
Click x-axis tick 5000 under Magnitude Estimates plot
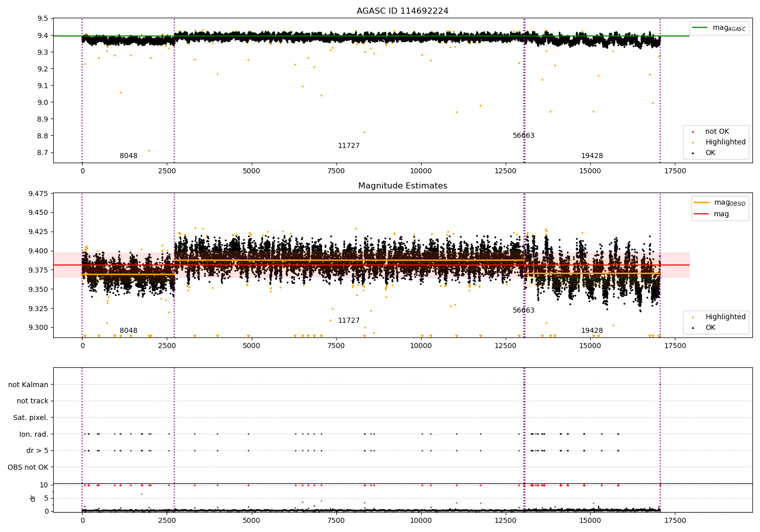251,346
